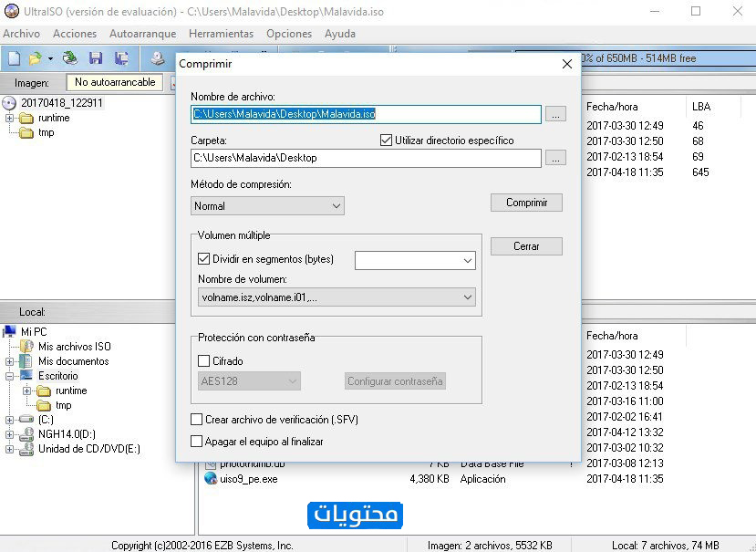This screenshot has height=552, width=756.
Task: Click the uiso9_pe.exe file icon
Action: [x=211, y=479]
